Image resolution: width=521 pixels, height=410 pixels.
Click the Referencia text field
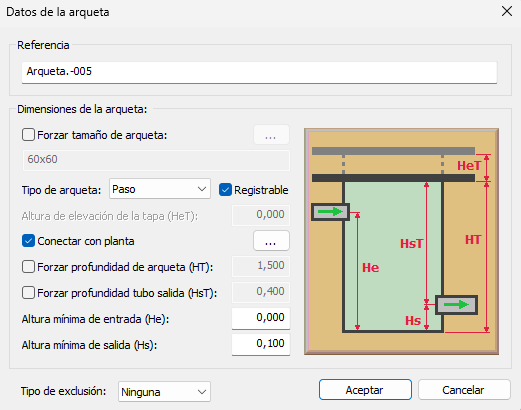coord(259,72)
